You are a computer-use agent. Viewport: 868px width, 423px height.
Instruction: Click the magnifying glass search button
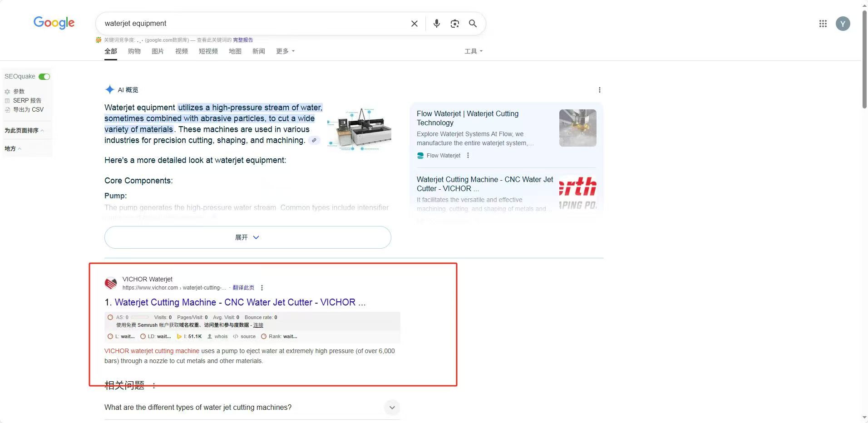[x=473, y=24]
